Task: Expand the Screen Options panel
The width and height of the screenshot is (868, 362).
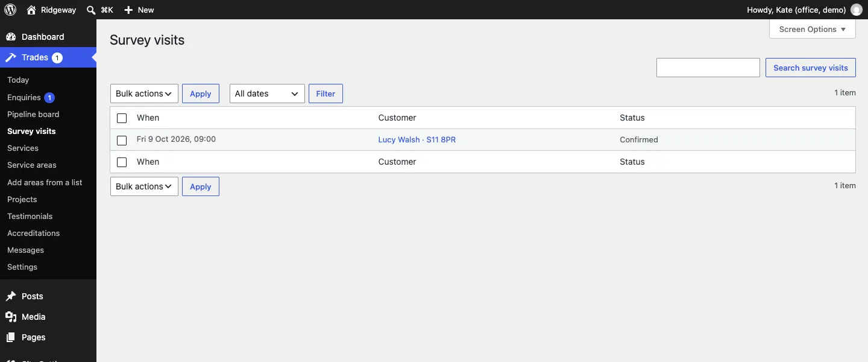Action: pyautogui.click(x=813, y=29)
